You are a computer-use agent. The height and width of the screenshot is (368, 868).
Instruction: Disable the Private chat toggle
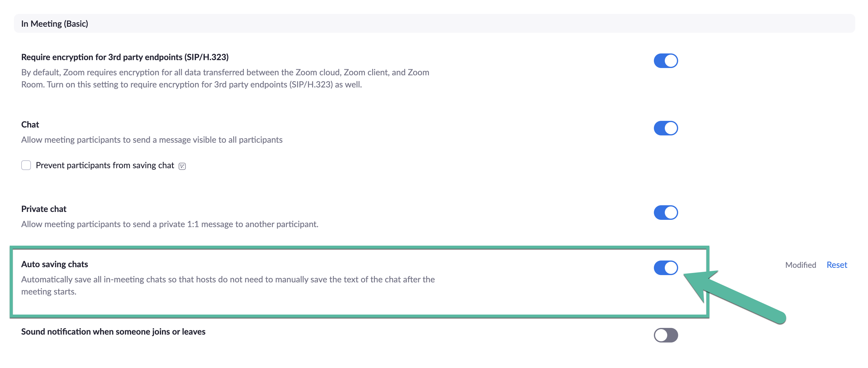(x=665, y=213)
